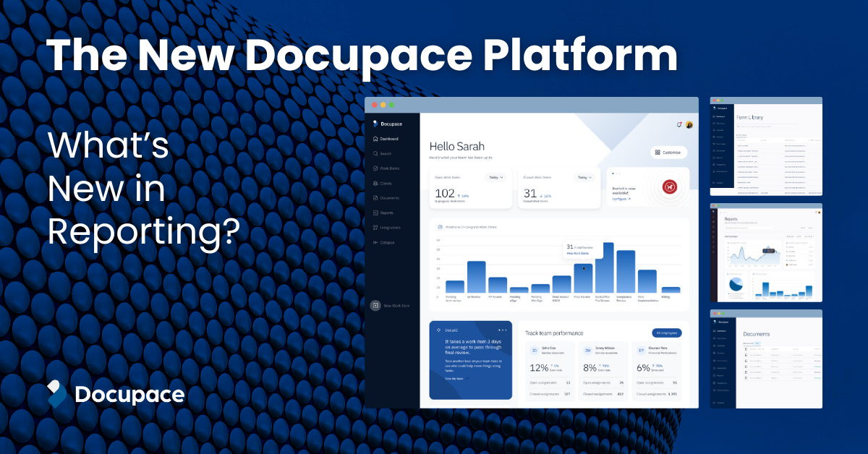Click the Customise button
Viewport: 868px width, 454px height.
tap(669, 153)
